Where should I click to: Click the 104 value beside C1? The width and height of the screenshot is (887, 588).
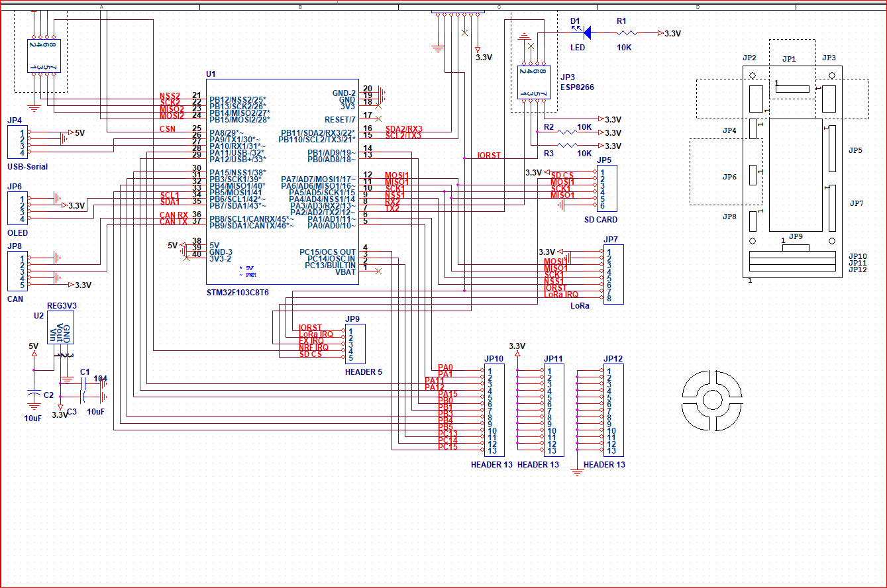(x=100, y=379)
